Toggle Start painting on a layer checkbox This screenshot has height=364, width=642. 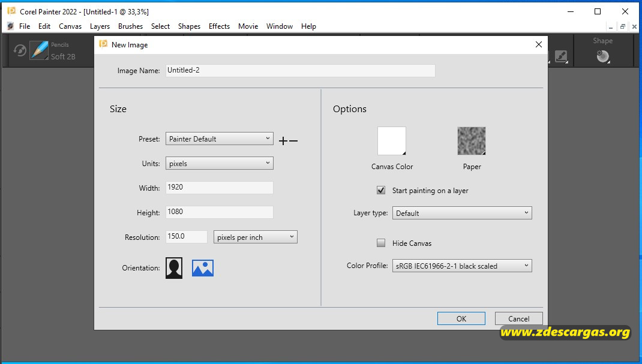tap(381, 190)
